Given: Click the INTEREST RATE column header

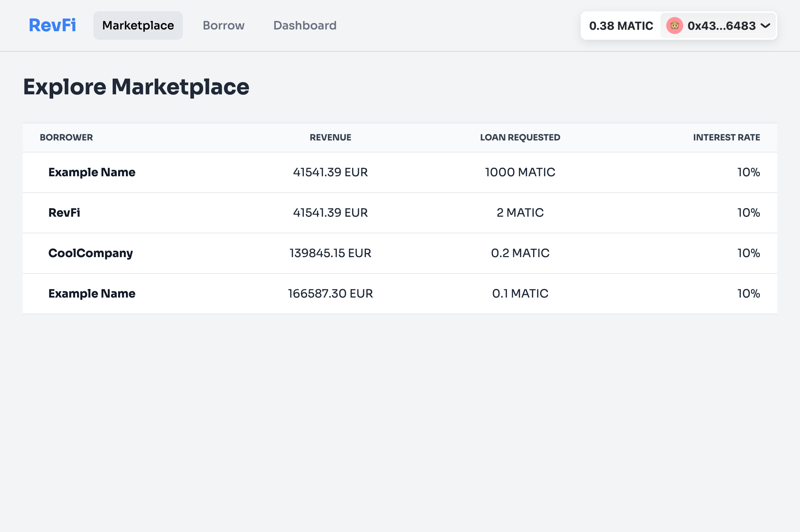Looking at the screenshot, I should pyautogui.click(x=727, y=138).
